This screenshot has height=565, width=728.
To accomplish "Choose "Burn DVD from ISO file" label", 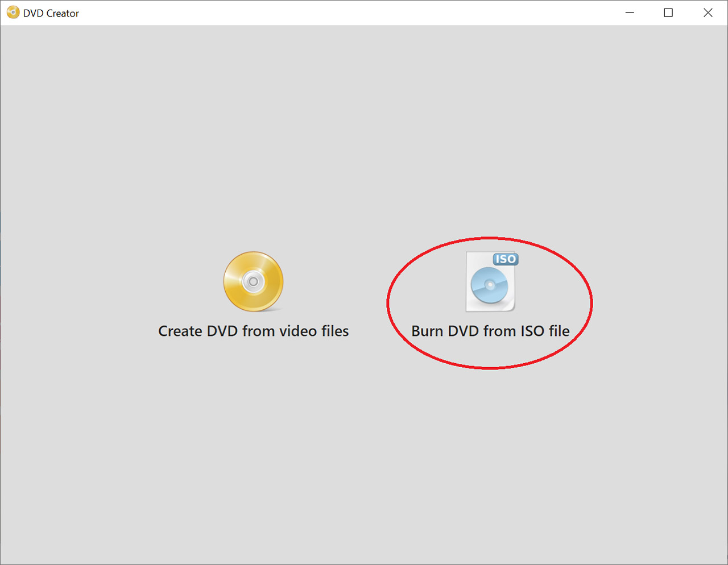I will pos(490,331).
